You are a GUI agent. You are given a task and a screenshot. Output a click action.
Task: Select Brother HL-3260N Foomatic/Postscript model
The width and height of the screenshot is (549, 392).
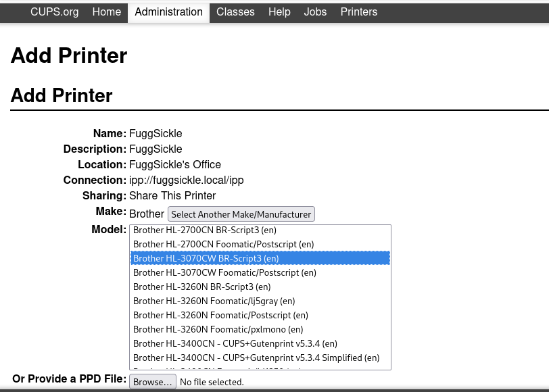click(x=220, y=315)
